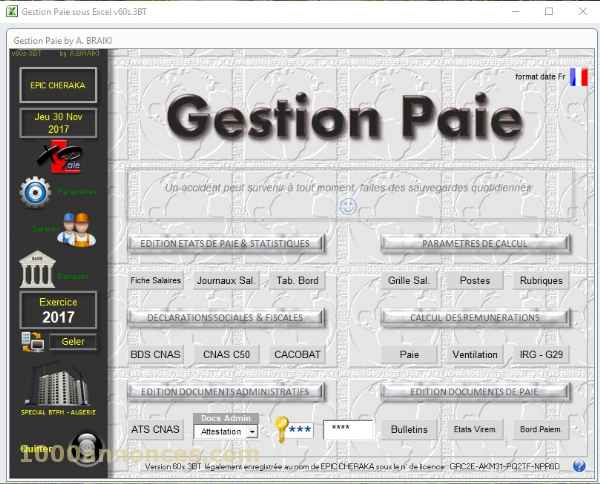
Task: Click the PARAMETRES DE CALCUL header button
Action: 475,244
